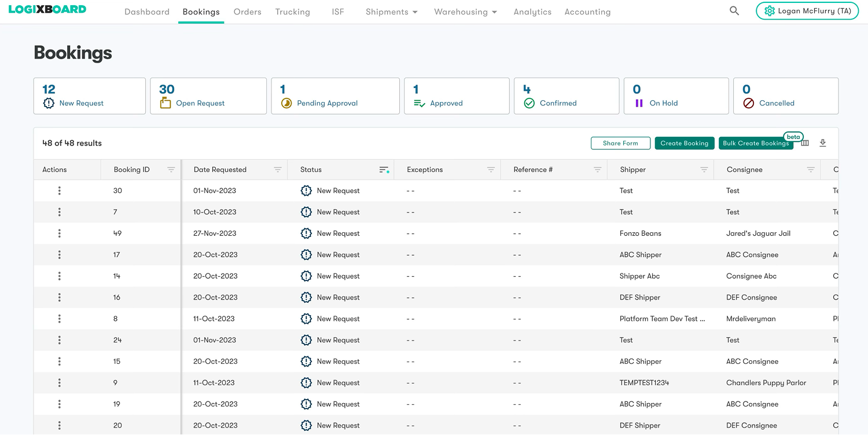Open Shipper column filter
Viewport: 868px width, 435px height.
click(x=704, y=170)
